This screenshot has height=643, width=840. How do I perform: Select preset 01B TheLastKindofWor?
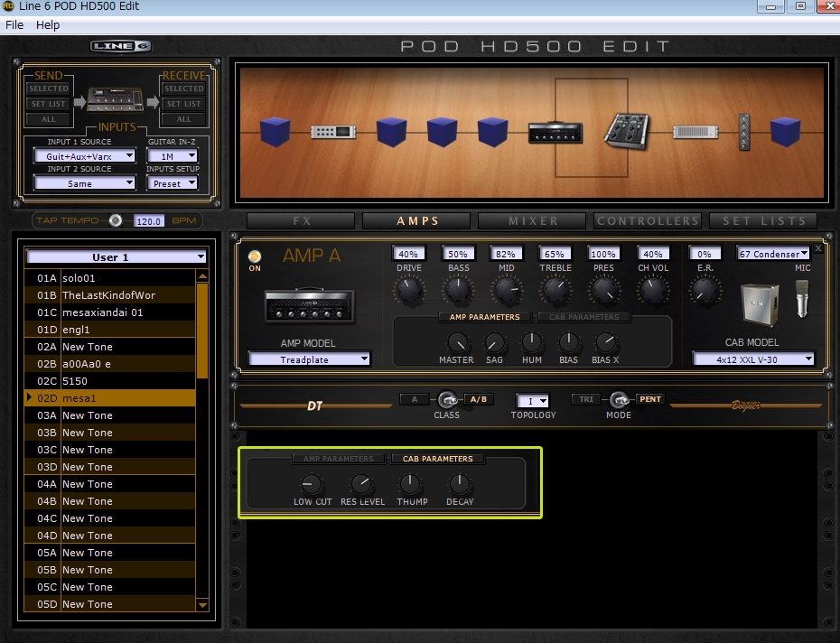coord(110,294)
